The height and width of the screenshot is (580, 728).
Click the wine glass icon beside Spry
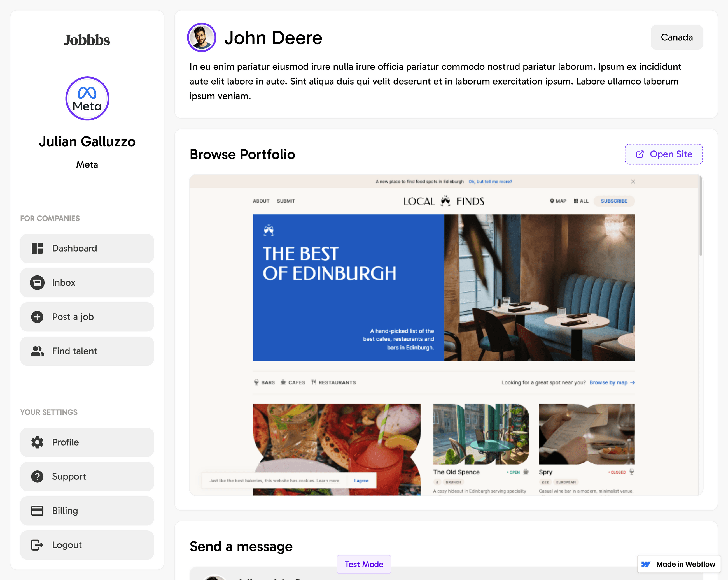631,472
